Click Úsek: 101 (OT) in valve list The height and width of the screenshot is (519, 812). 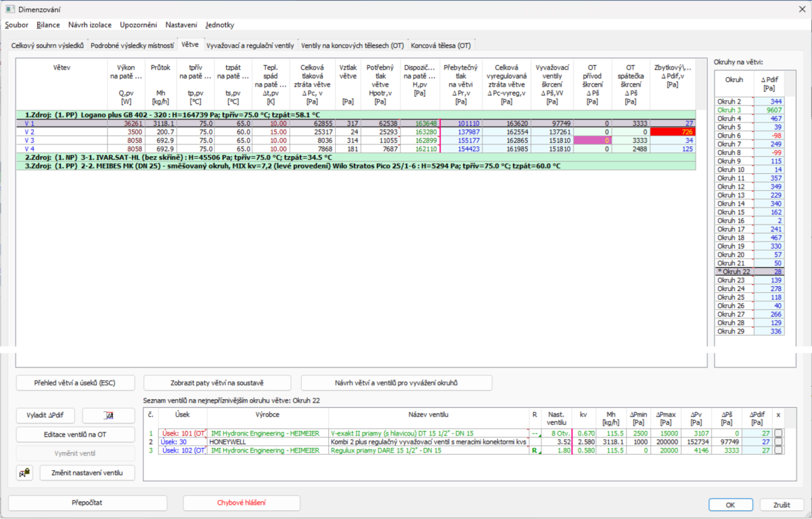pyautogui.click(x=182, y=433)
